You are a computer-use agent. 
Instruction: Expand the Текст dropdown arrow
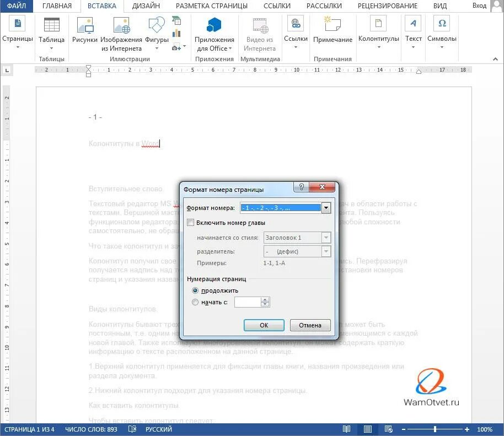tap(414, 47)
